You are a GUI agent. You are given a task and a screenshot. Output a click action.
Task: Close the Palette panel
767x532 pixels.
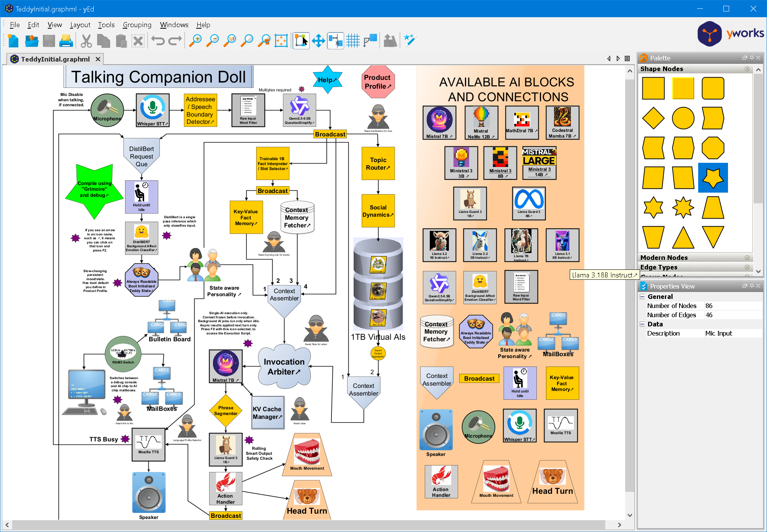(758, 58)
